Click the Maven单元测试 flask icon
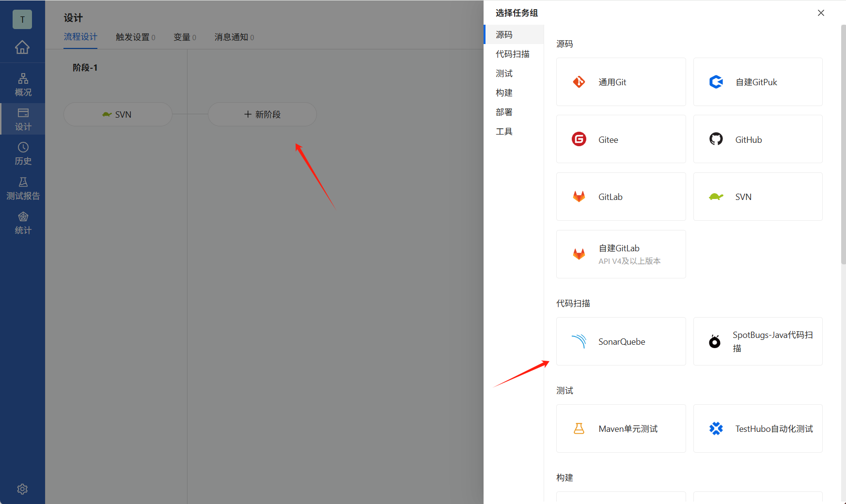 point(579,428)
